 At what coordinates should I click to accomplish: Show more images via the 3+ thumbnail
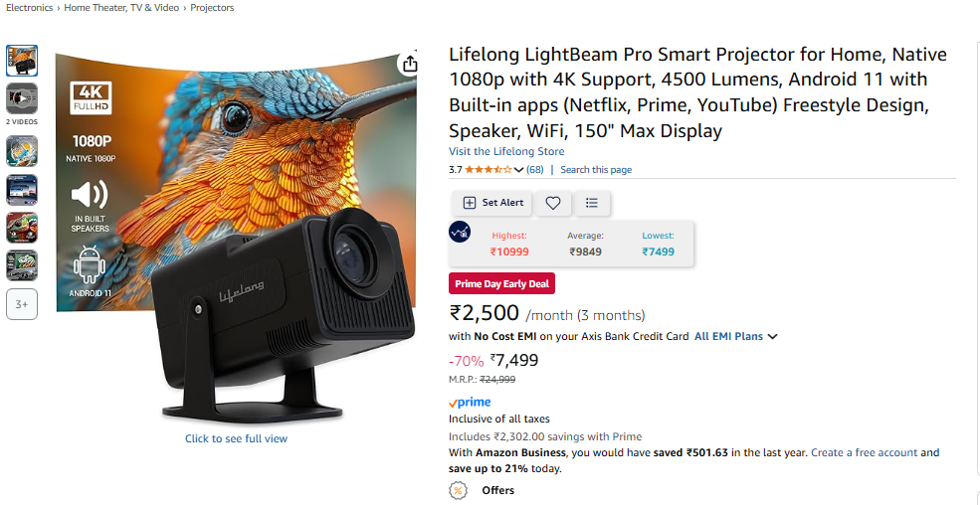pyautogui.click(x=22, y=304)
